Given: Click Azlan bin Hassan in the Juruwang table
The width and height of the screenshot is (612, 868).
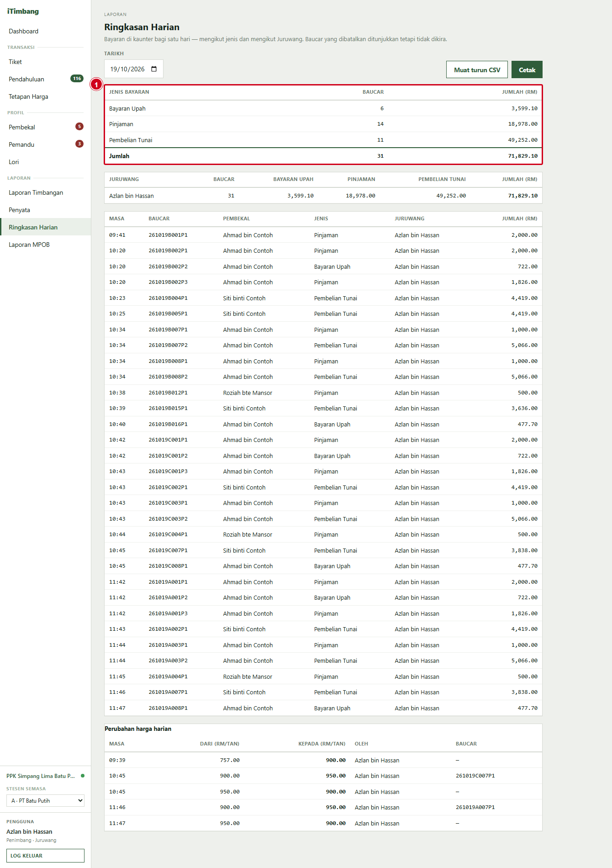Looking at the screenshot, I should [x=132, y=196].
